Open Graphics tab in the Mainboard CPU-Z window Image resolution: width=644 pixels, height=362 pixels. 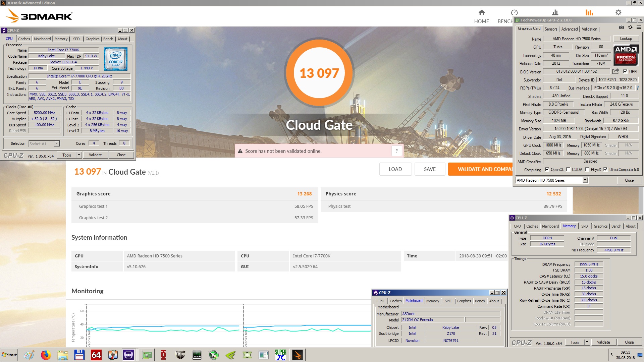tap(464, 301)
